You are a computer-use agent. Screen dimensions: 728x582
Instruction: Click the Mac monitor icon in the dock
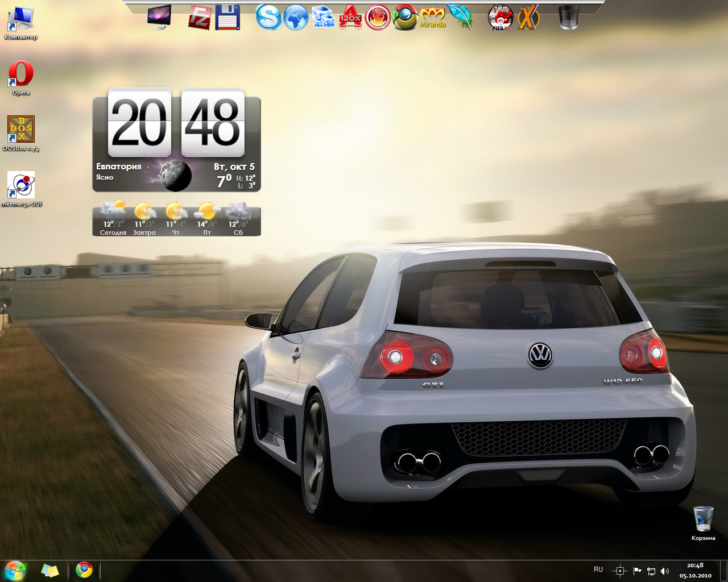(x=159, y=17)
